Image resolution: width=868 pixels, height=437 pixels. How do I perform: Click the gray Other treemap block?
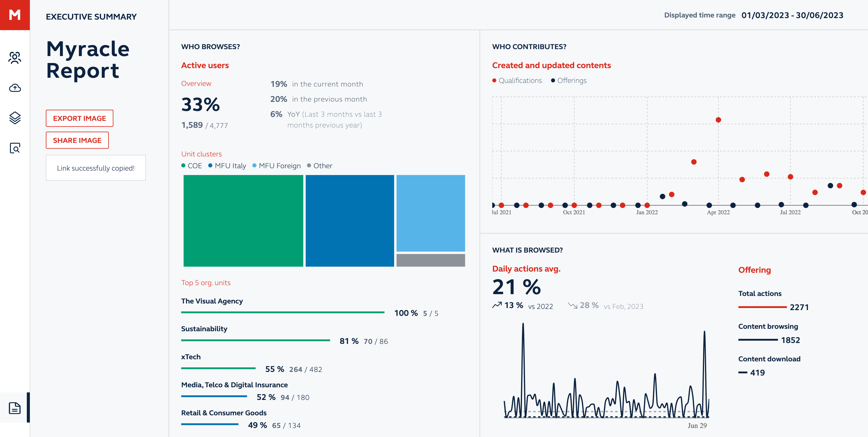coord(430,260)
